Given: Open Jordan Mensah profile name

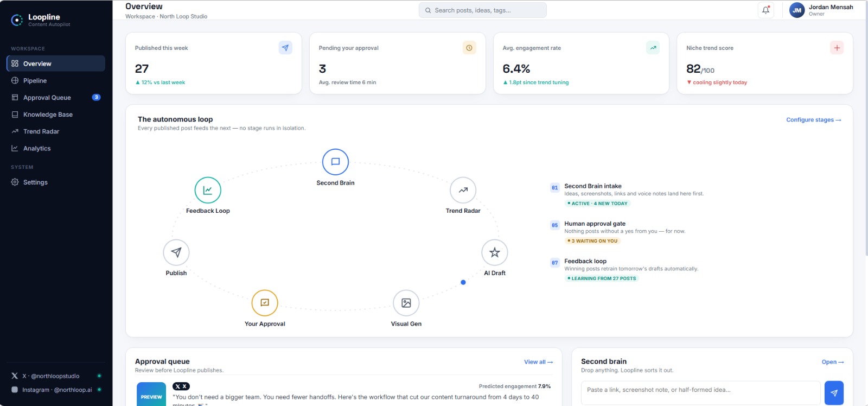Looking at the screenshot, I should (x=831, y=7).
